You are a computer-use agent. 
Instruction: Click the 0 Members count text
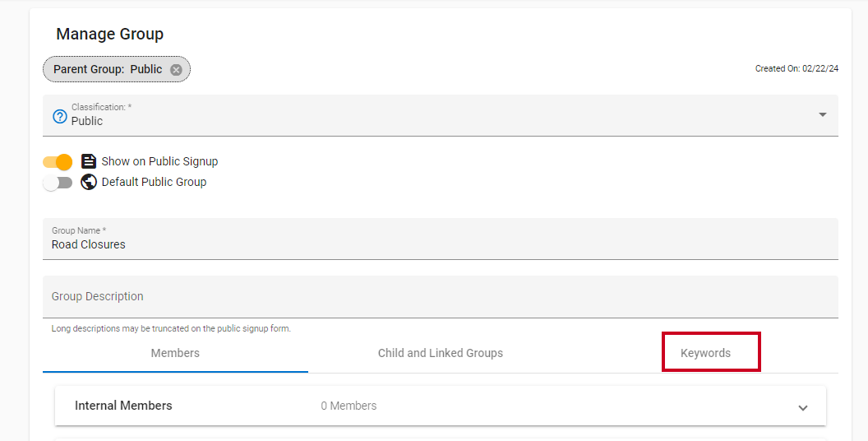349,406
